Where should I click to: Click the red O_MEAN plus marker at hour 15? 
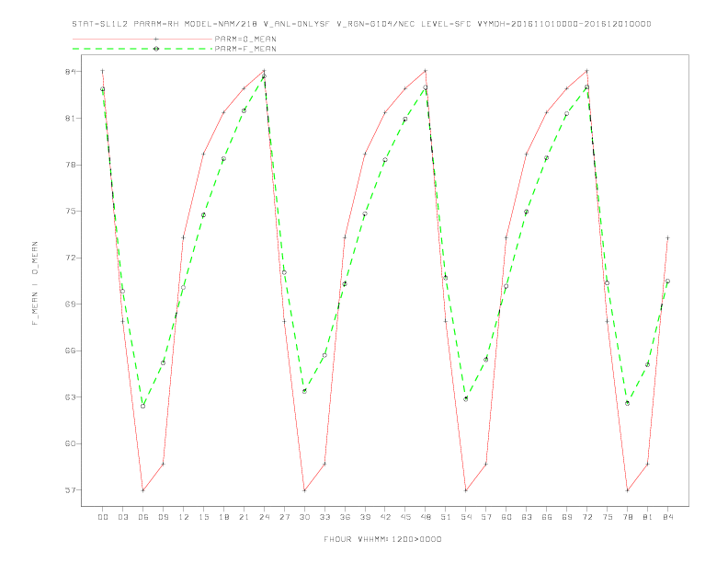[x=203, y=154]
